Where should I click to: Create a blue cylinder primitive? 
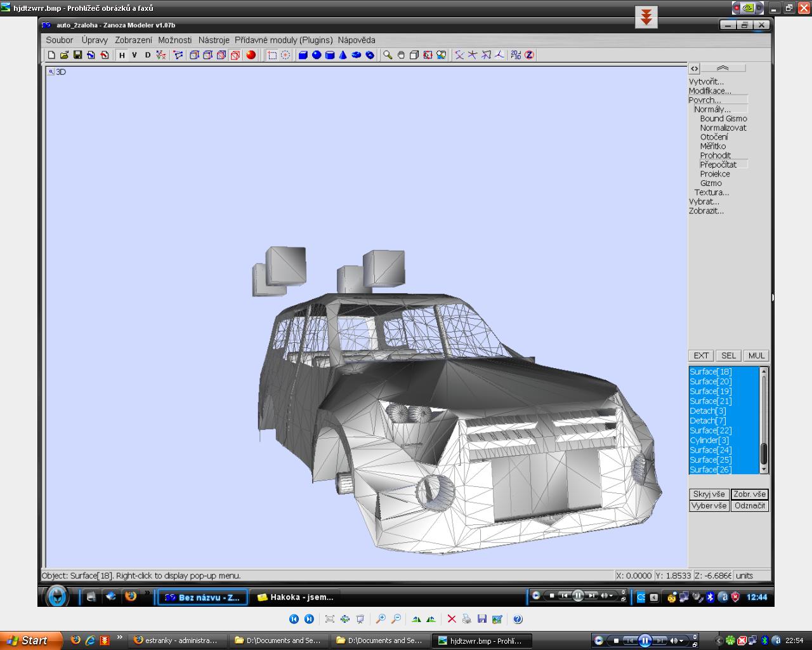pos(330,55)
